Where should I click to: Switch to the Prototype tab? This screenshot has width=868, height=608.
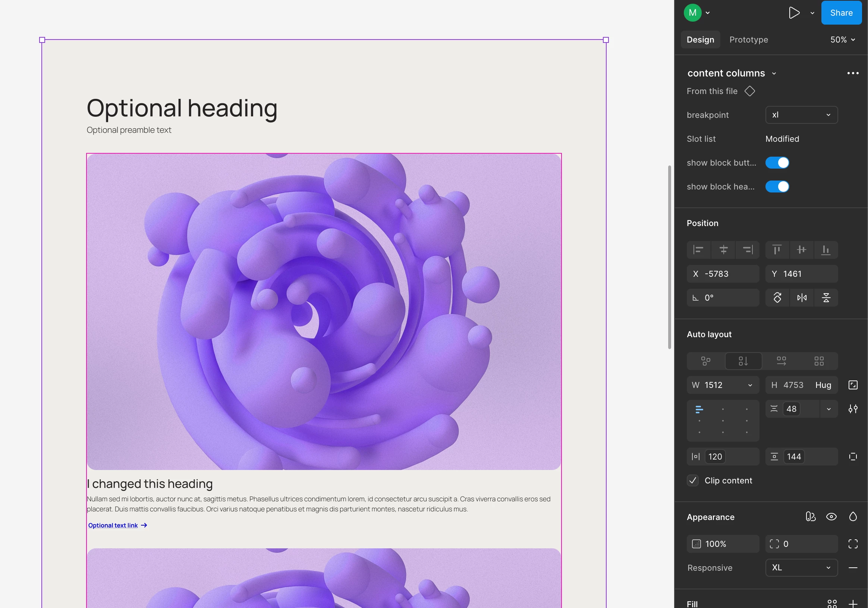pos(749,40)
